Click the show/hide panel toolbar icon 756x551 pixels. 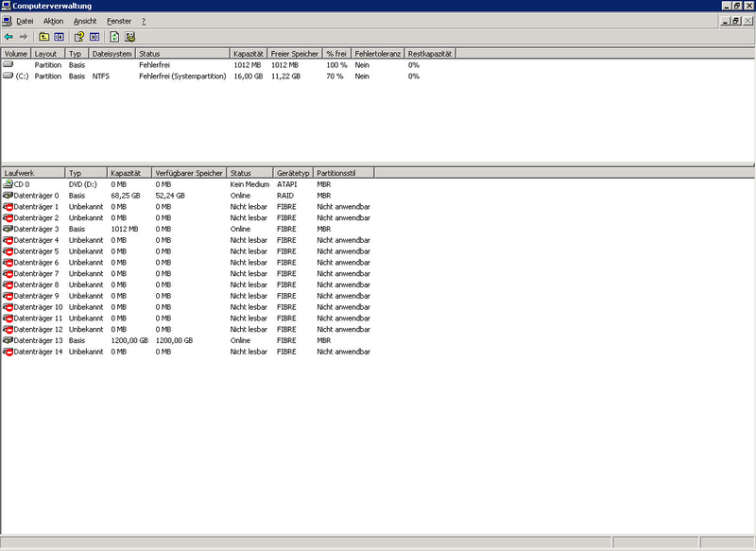click(x=93, y=37)
